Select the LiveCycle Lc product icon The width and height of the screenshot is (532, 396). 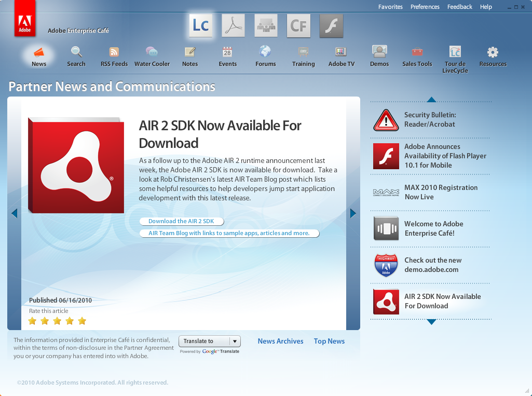coord(201,25)
